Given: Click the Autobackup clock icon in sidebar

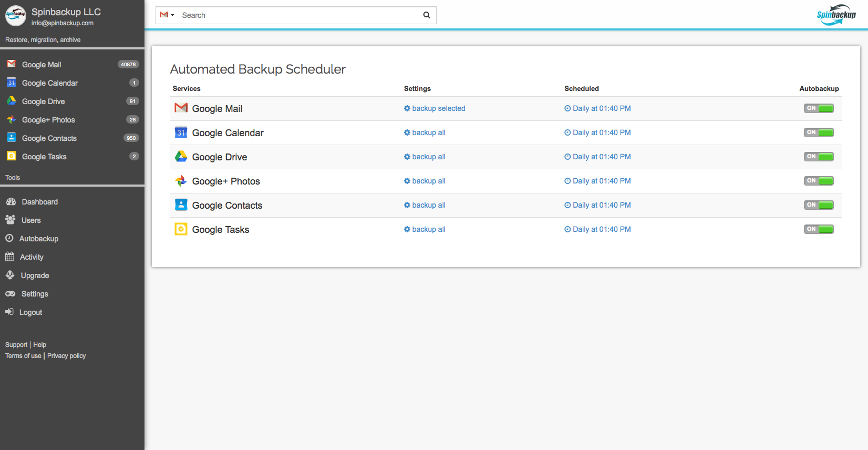Looking at the screenshot, I should 9,238.
